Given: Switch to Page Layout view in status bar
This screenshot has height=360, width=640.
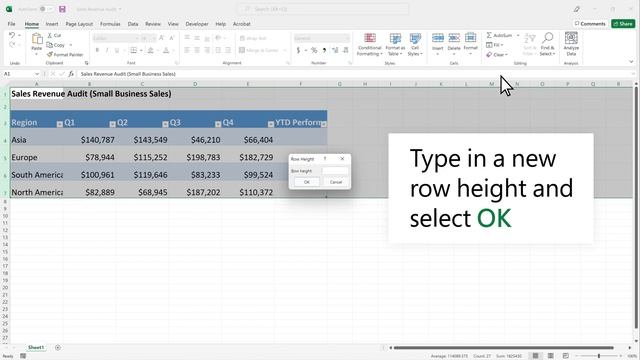Looking at the screenshot, I should 550,356.
